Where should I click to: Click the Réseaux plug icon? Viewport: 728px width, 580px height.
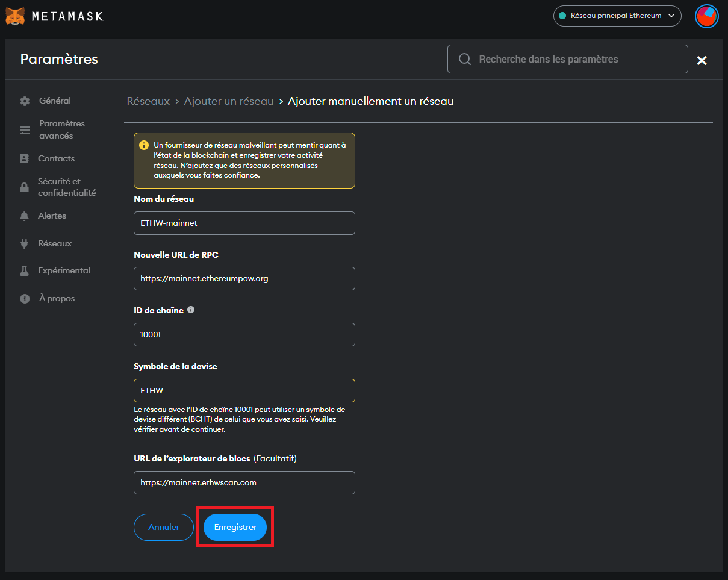tap(25, 244)
